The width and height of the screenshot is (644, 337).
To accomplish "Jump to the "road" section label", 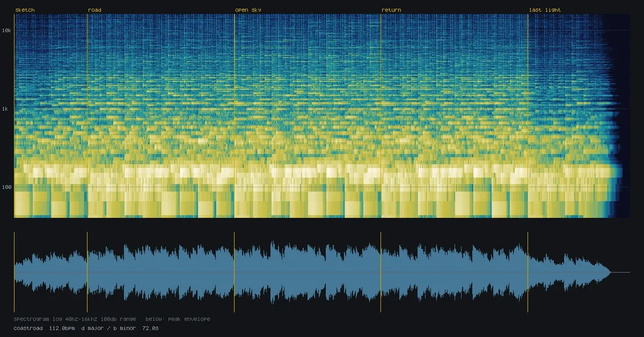I will [x=94, y=10].
